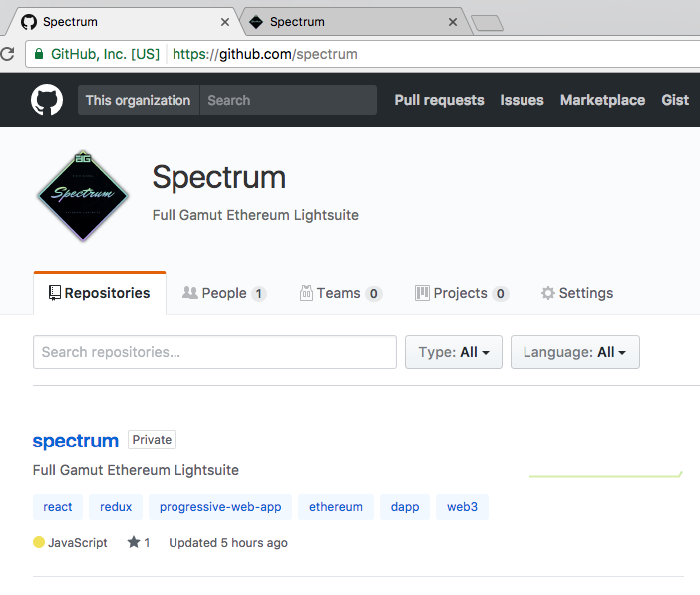Click the Projects board icon
The image size is (700, 595).
422,293
